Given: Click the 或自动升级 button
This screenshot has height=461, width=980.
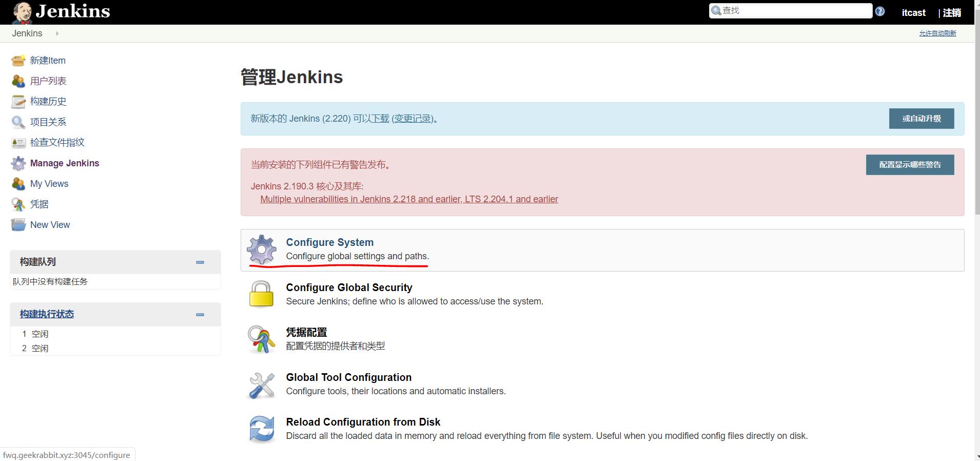Looking at the screenshot, I should coord(922,119).
